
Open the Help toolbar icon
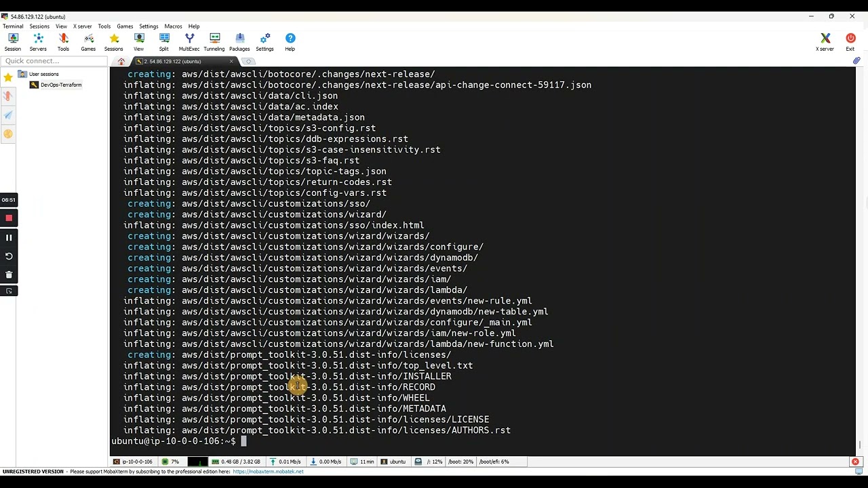(290, 42)
